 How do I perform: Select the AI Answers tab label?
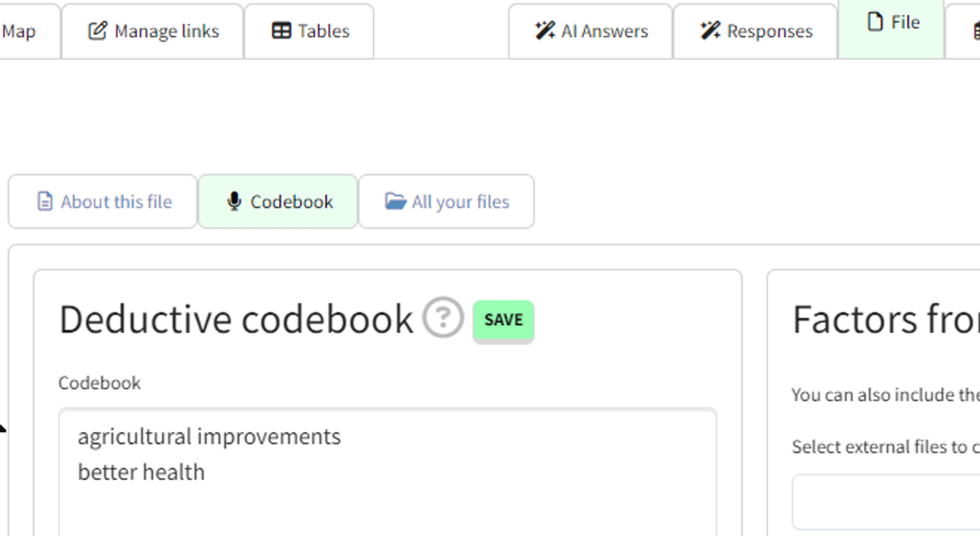pyautogui.click(x=604, y=31)
